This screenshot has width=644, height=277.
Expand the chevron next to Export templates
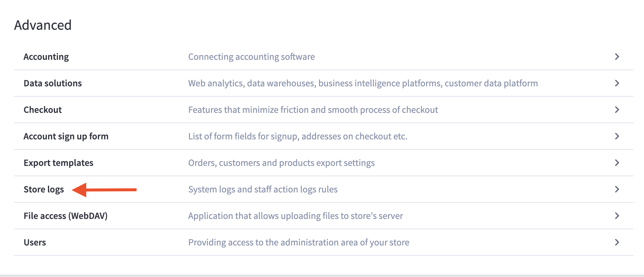pos(617,163)
